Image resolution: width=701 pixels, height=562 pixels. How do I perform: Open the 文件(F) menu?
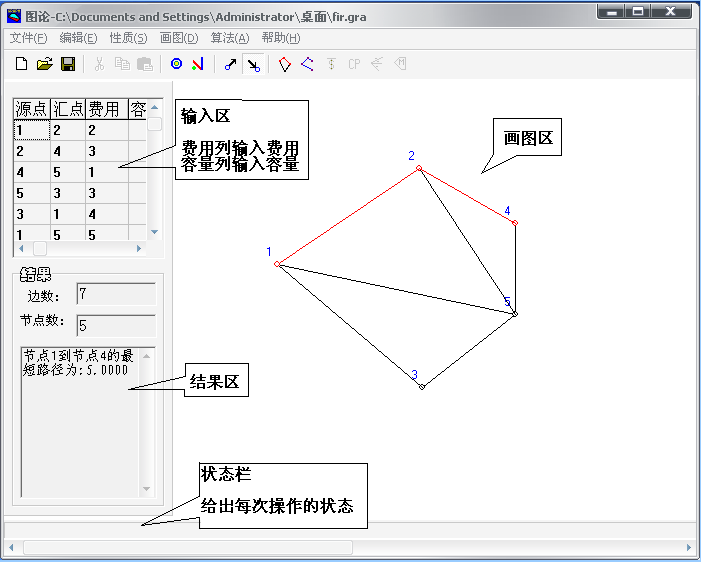pos(28,38)
